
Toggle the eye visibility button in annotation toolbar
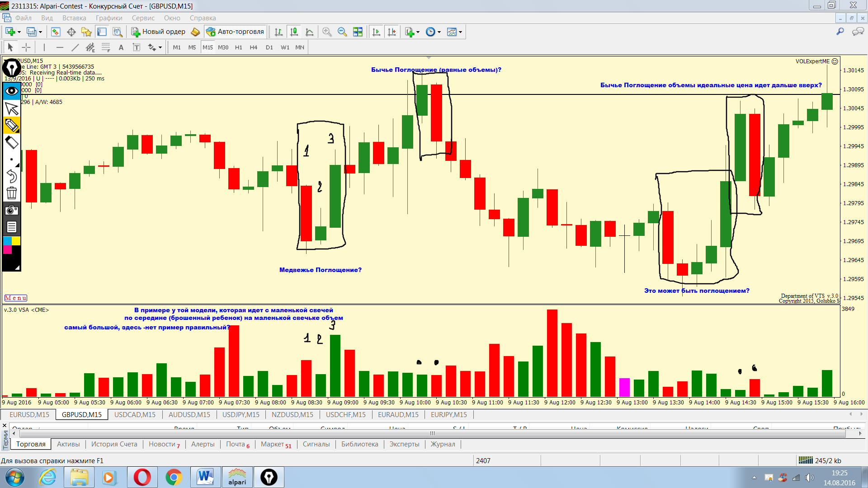coord(11,91)
